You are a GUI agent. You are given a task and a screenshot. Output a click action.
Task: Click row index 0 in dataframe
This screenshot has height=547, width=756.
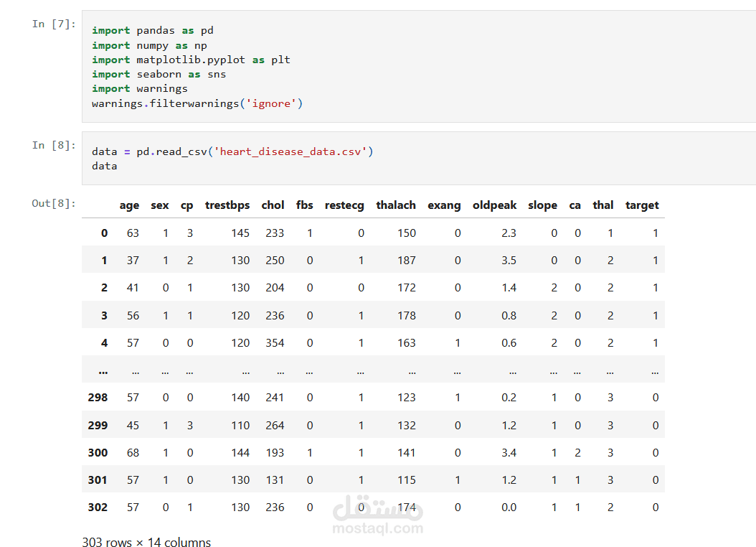[x=104, y=233]
